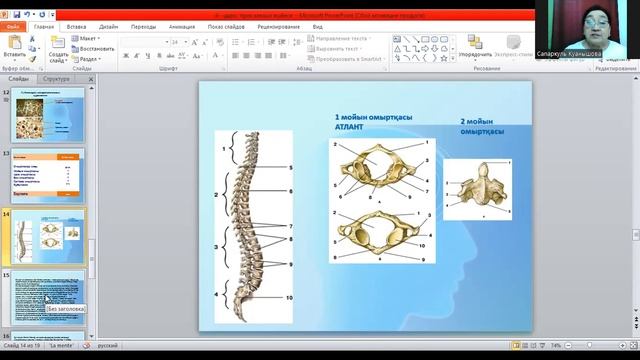This screenshot has height=360, width=640.
Task: Click the Создать слайд new slide icon
Action: [58, 42]
